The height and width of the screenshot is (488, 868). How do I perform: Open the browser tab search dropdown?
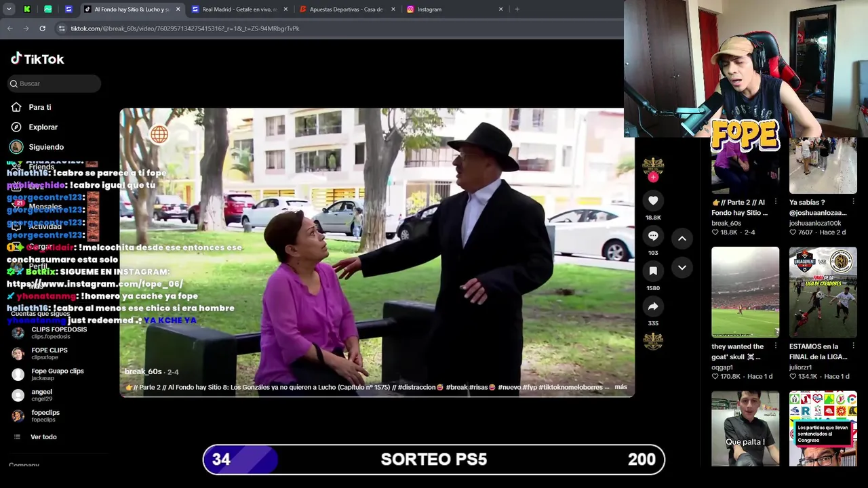coord(9,9)
